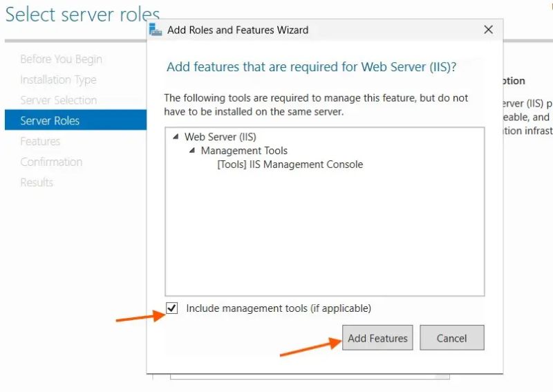The height and width of the screenshot is (392, 553).
Task: Go to Features wizard step
Action: (x=40, y=141)
